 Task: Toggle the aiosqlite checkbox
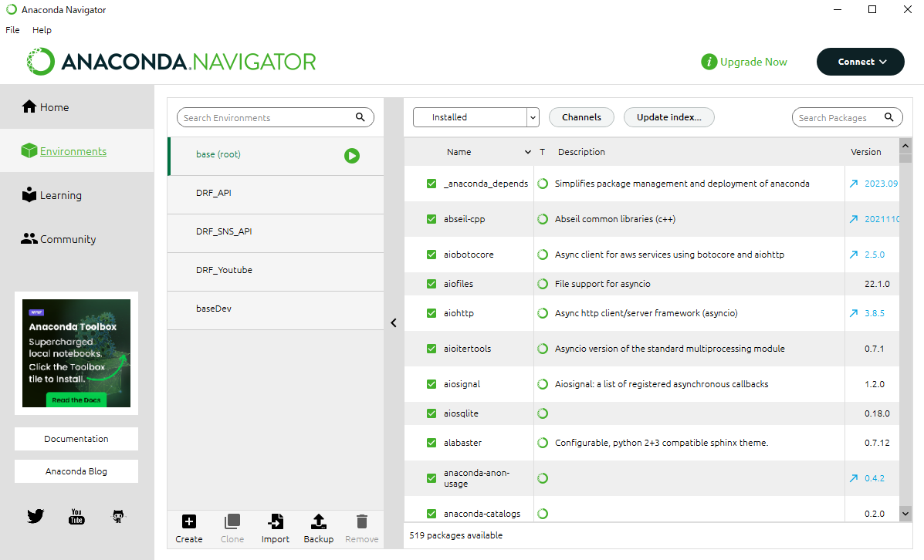(432, 413)
